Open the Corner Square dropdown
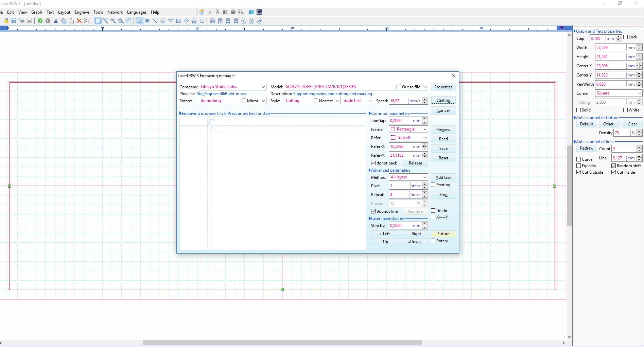The width and height of the screenshot is (644, 347). point(639,93)
